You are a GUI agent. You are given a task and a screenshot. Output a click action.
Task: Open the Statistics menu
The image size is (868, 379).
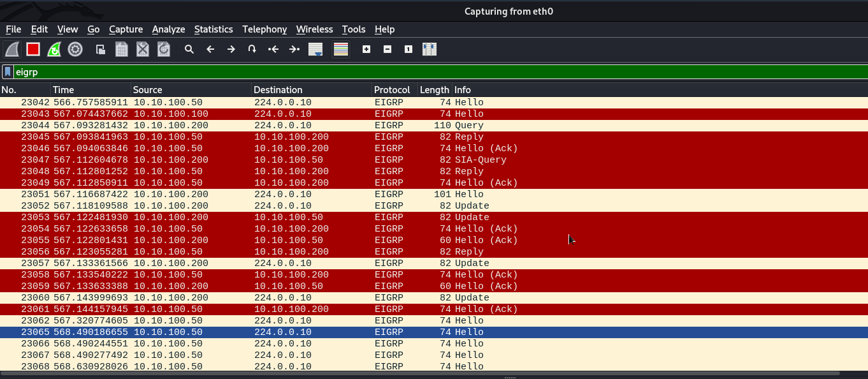[213, 29]
